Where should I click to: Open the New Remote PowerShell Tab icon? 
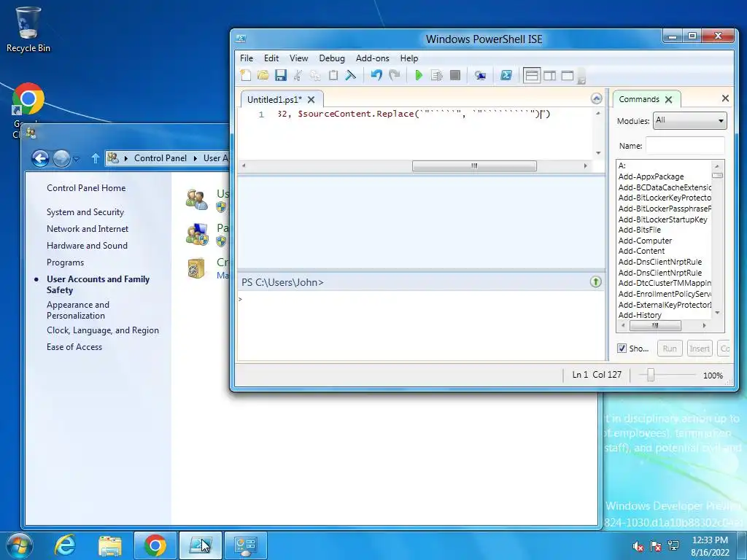pyautogui.click(x=480, y=75)
